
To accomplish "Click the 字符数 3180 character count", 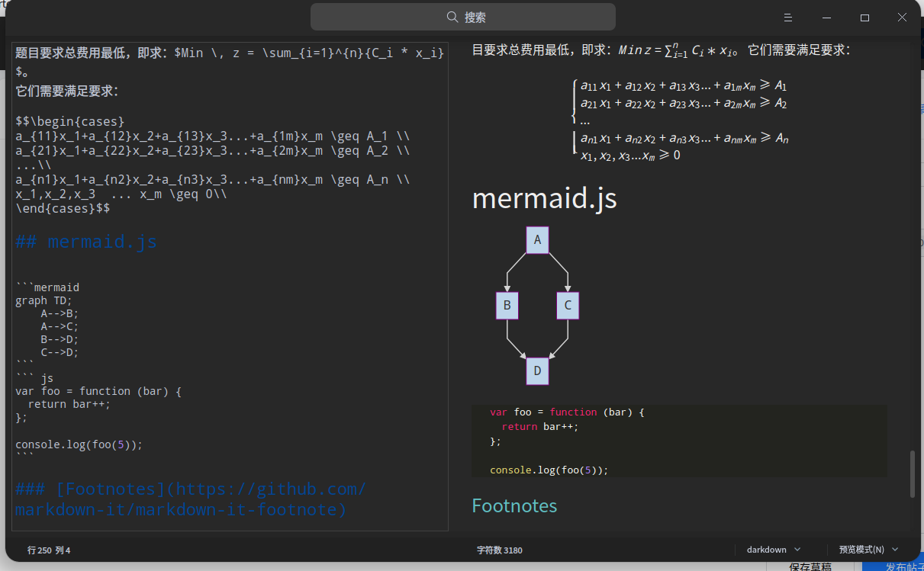I will [500, 550].
